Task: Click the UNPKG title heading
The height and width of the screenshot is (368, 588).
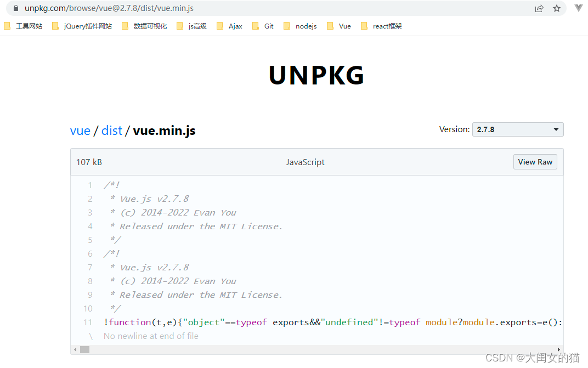Action: (316, 75)
